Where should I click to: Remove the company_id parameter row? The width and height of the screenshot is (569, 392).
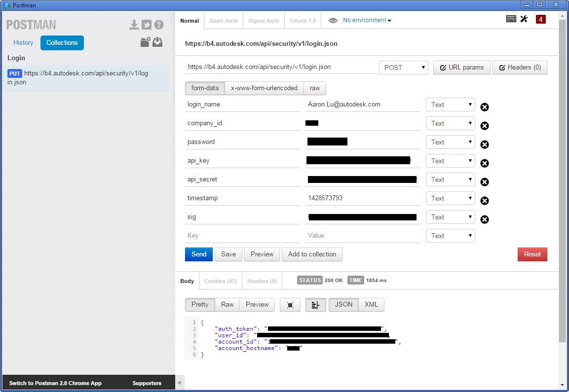pyautogui.click(x=485, y=126)
